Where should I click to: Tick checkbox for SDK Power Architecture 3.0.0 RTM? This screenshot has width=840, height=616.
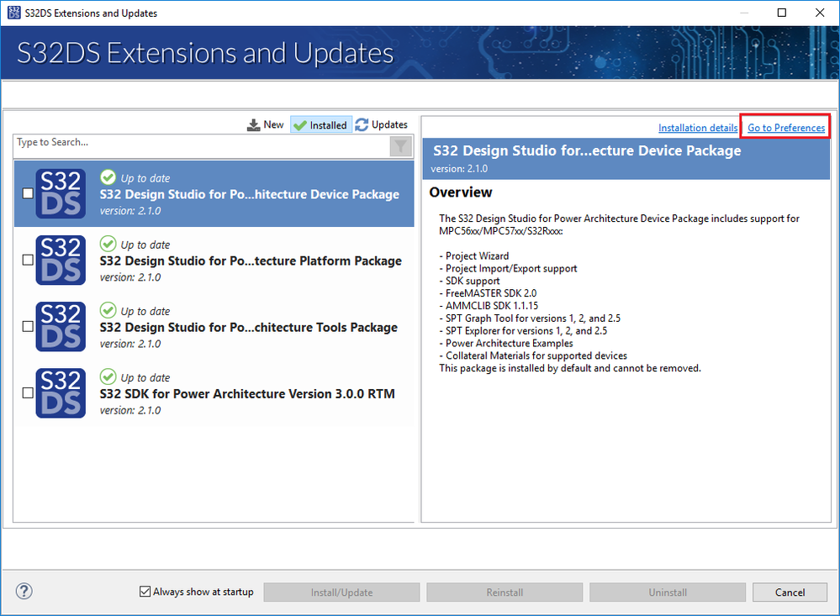pyautogui.click(x=28, y=392)
